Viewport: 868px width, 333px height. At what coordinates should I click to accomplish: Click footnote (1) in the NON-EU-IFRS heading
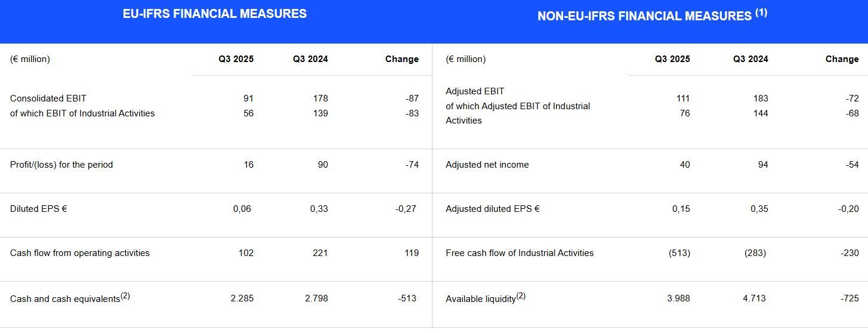point(761,13)
